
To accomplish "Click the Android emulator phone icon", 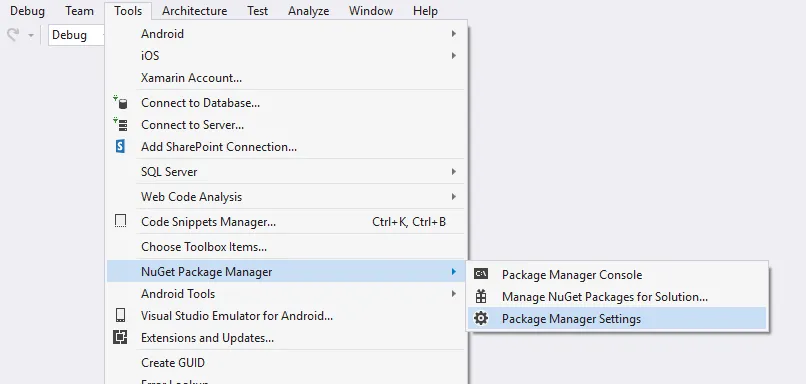I will point(120,316).
